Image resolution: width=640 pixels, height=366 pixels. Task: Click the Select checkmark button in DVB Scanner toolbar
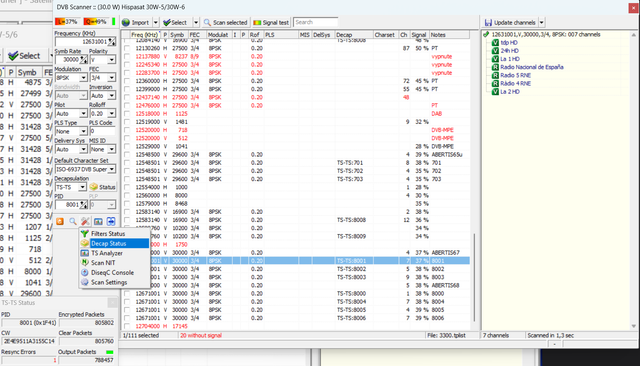click(175, 22)
